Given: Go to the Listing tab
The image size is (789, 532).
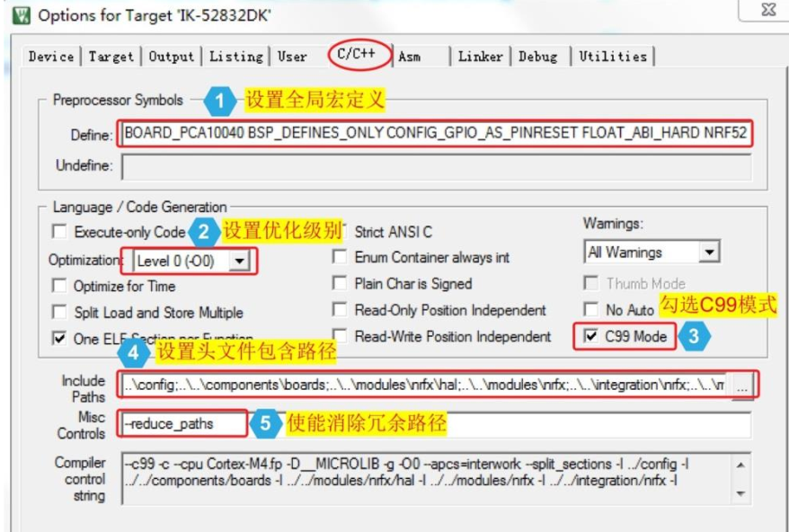Looking at the screenshot, I should 236,57.
